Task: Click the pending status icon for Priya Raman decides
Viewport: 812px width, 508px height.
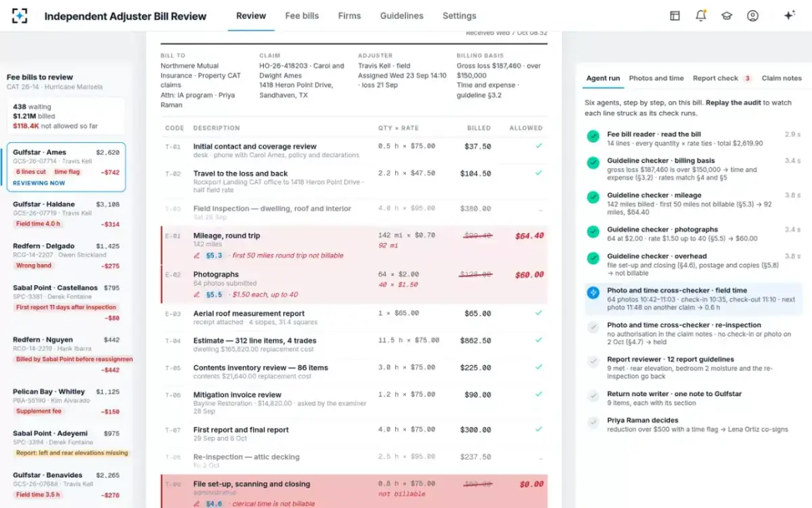Action: 593,423
